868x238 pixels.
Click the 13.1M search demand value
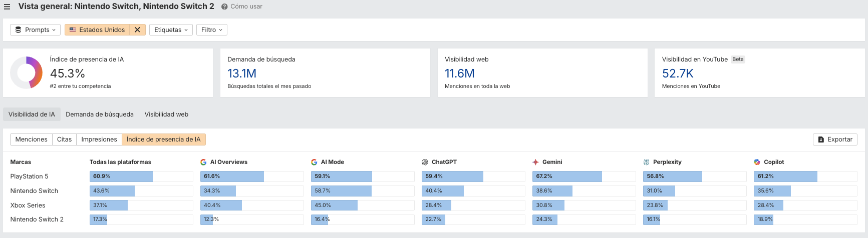pos(242,73)
